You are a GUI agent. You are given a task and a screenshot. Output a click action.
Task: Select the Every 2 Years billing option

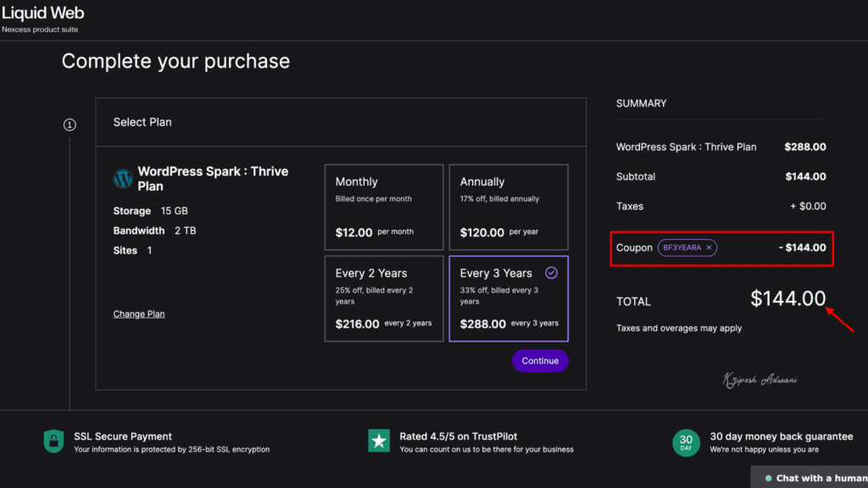[384, 298]
